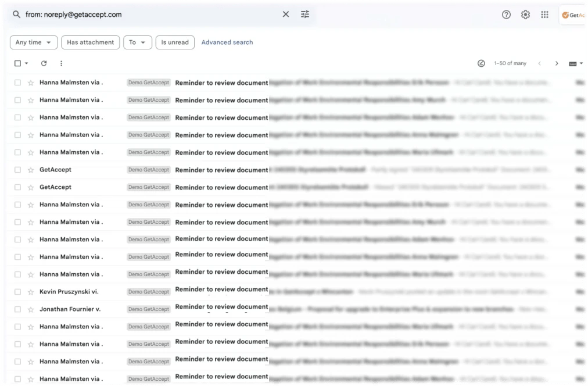
Task: Open Jonathan Fournier's Reminder to review subject
Action: click(221, 306)
